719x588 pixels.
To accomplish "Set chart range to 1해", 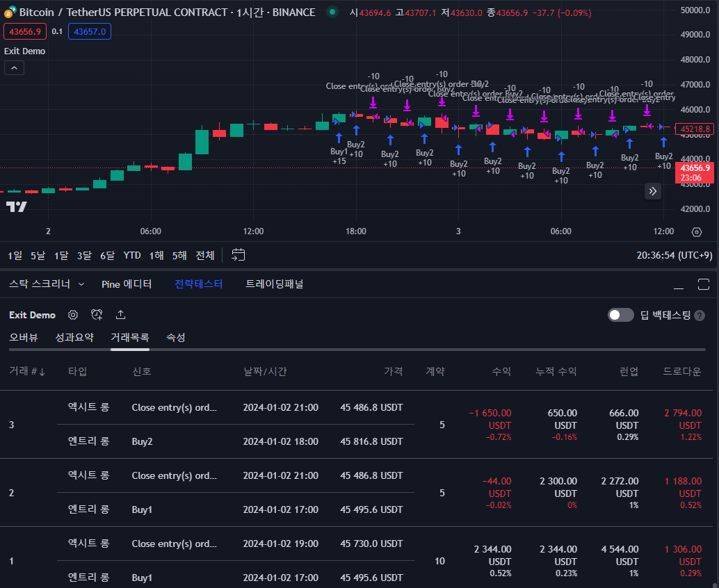I will click(x=156, y=255).
